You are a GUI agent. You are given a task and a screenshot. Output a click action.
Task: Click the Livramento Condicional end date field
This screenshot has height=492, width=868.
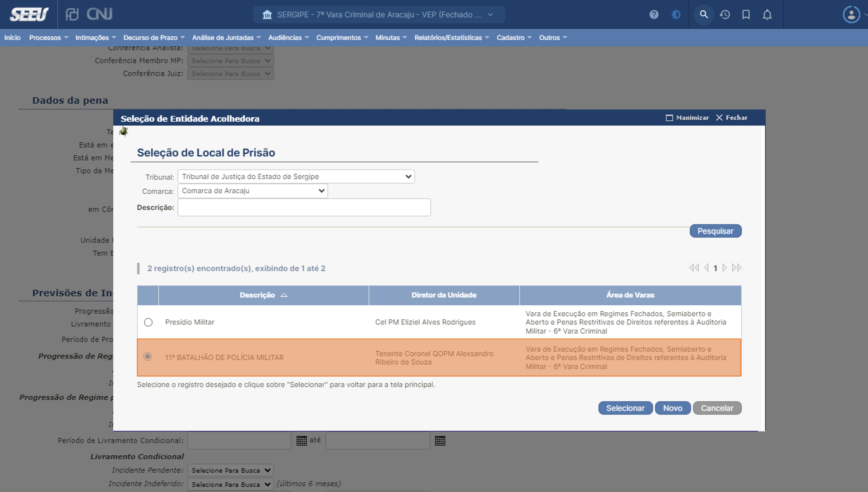(x=378, y=440)
